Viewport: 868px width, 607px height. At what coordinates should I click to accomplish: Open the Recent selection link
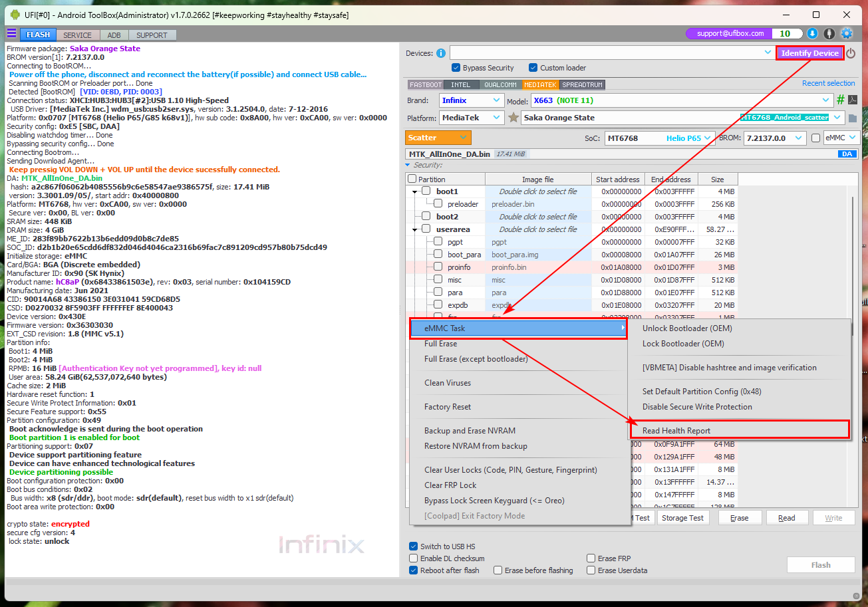tap(829, 83)
